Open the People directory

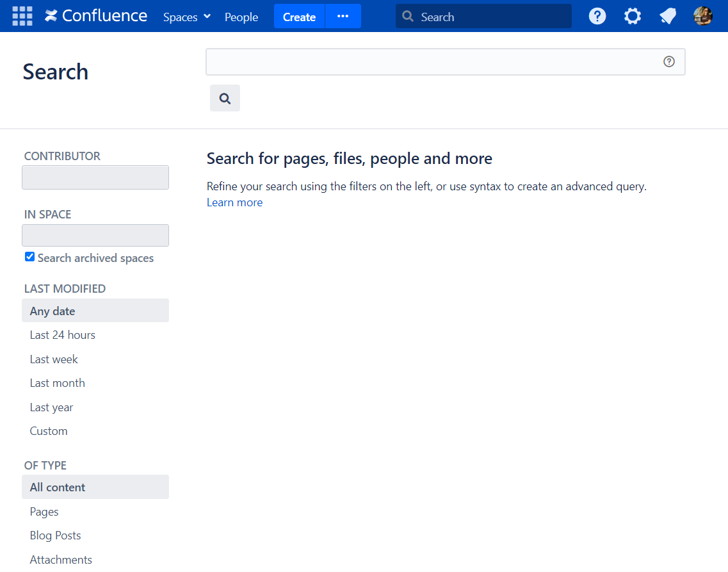pyautogui.click(x=241, y=17)
